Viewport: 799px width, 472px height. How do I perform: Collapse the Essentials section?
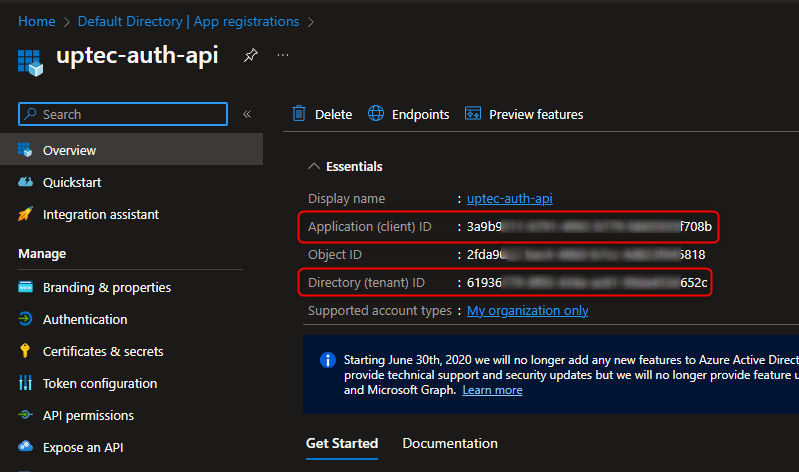click(315, 166)
